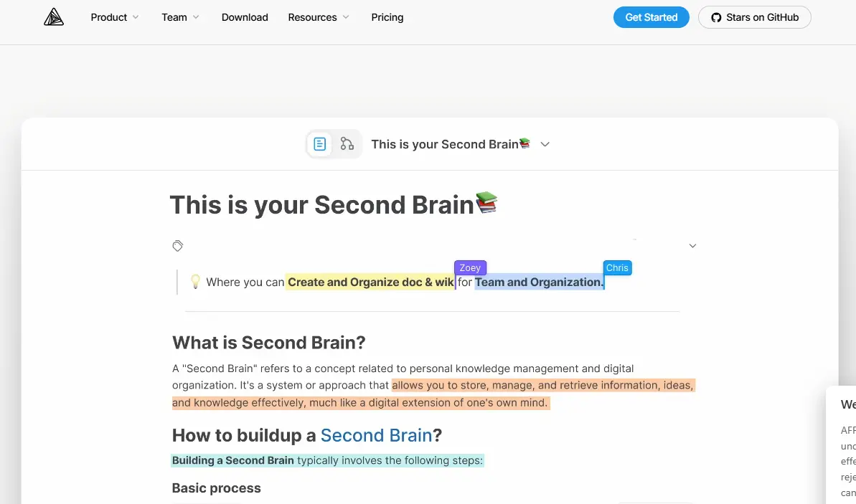Expand the page properties chevron
Screen dimensions: 856x504
pyautogui.click(x=692, y=246)
